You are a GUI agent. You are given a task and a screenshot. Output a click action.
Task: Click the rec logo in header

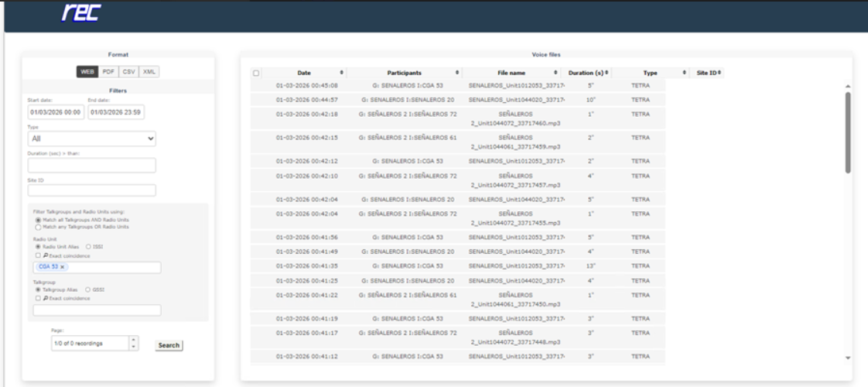pyautogui.click(x=80, y=12)
